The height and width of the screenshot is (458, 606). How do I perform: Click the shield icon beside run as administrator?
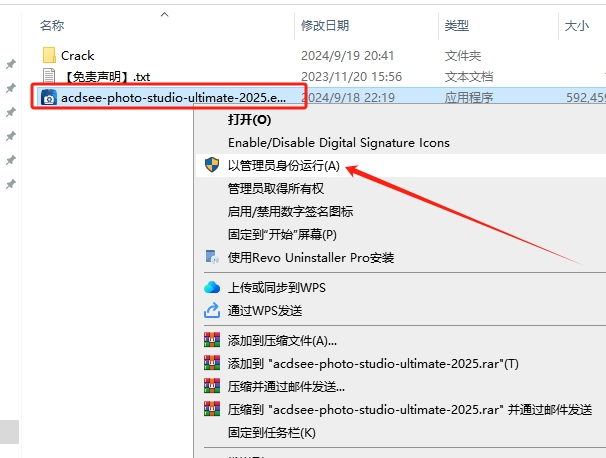[212, 165]
